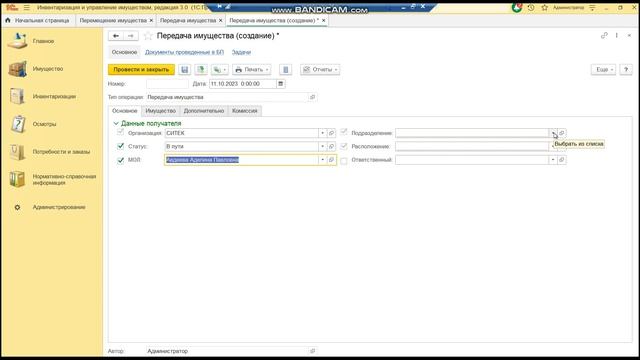Open Статус value record icon
This screenshot has width=640, height=360.
coord(331,146)
